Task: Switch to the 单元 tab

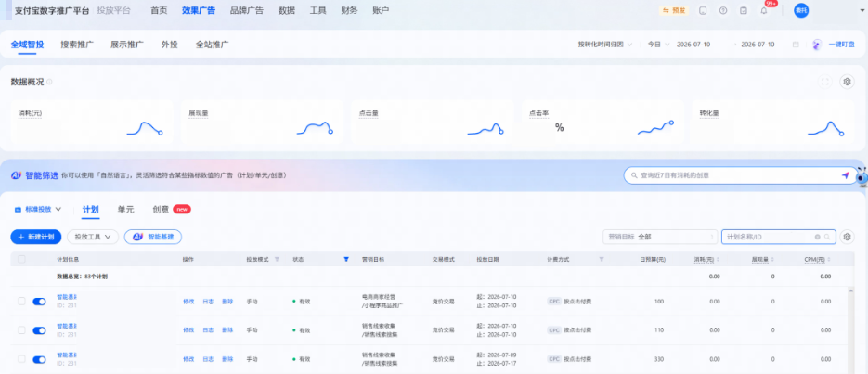Action: coord(125,210)
